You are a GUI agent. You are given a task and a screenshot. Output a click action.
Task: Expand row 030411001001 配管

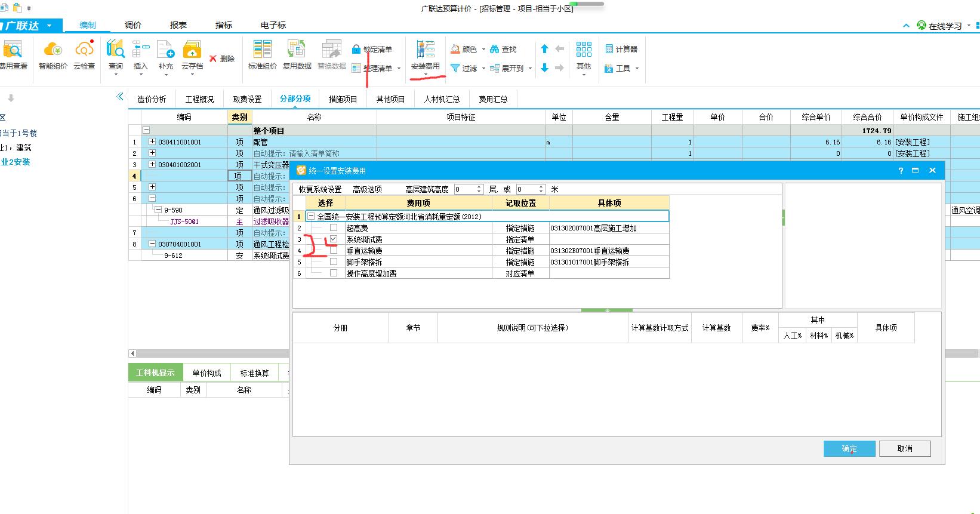[152, 141]
